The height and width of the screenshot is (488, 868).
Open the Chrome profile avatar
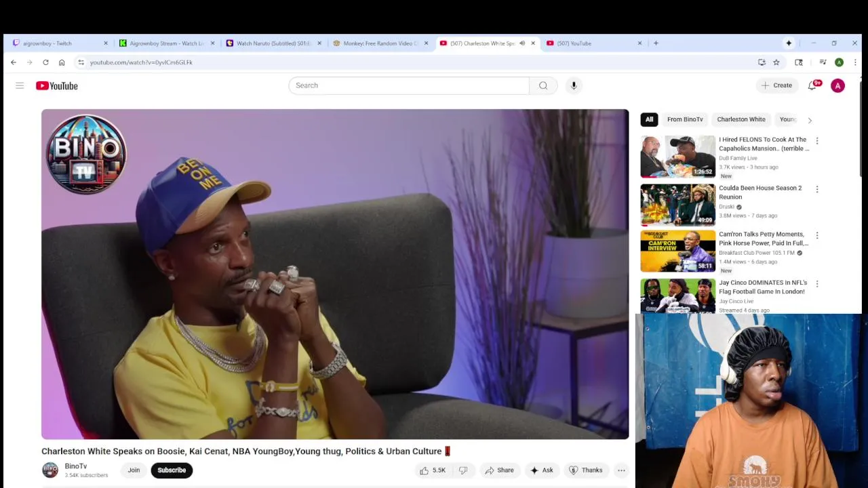(x=839, y=62)
